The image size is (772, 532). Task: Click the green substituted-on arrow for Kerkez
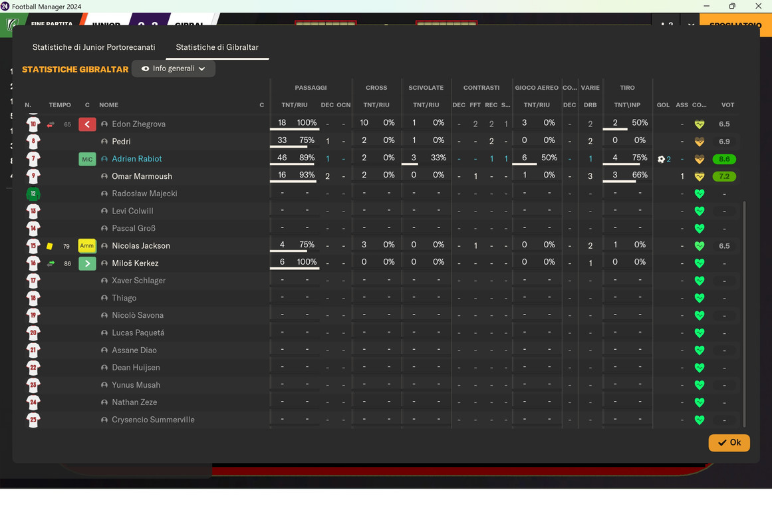point(87,263)
